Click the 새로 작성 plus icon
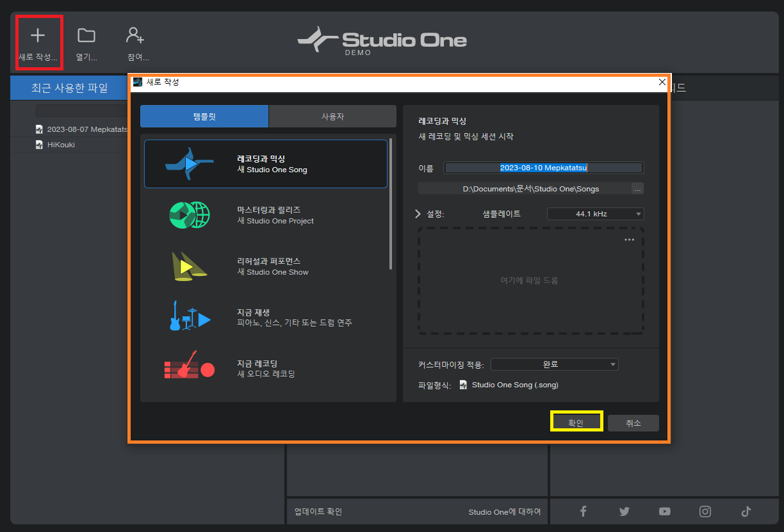Viewport: 784px width, 532px height. [38, 35]
